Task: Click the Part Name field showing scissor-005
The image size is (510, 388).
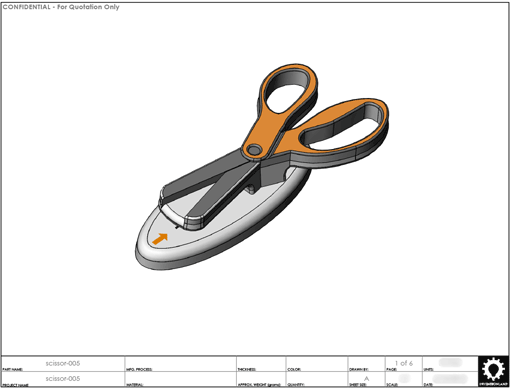Action: (x=63, y=364)
